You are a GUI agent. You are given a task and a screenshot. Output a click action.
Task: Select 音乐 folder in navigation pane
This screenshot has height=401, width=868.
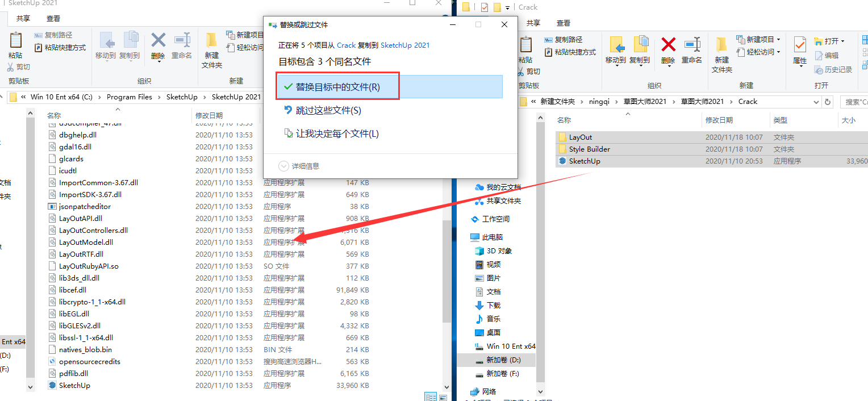(487, 319)
